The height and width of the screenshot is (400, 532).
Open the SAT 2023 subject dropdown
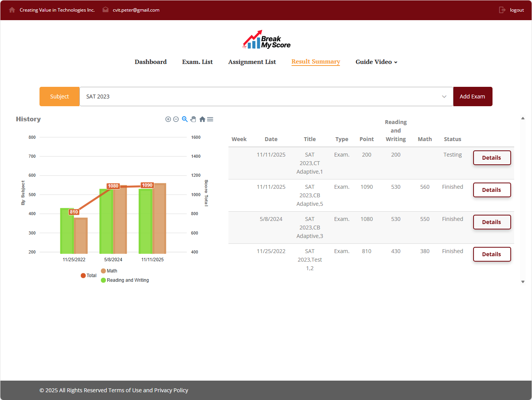coord(266,97)
